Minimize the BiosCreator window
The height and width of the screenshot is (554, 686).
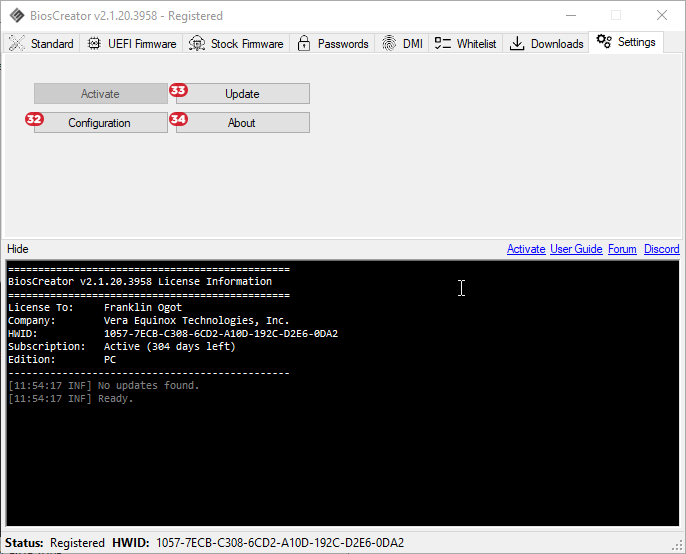[x=571, y=15]
